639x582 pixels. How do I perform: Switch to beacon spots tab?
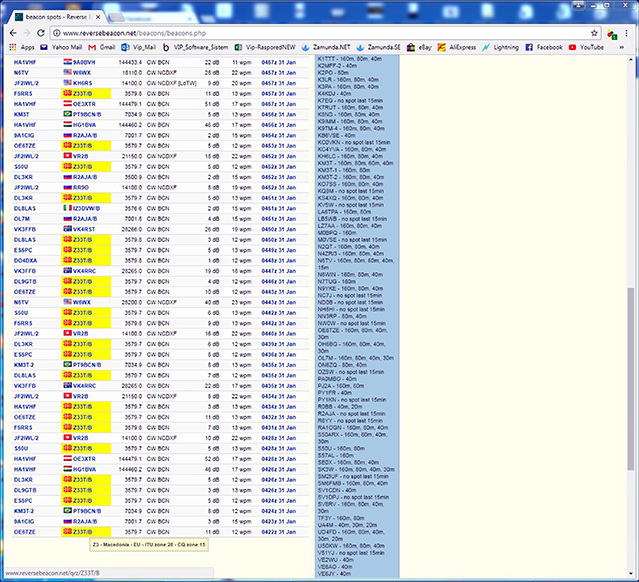[x=56, y=17]
